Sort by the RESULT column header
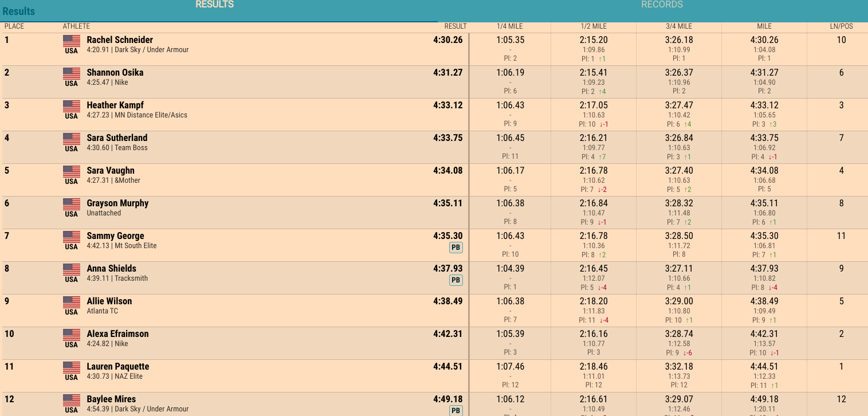 click(455, 26)
